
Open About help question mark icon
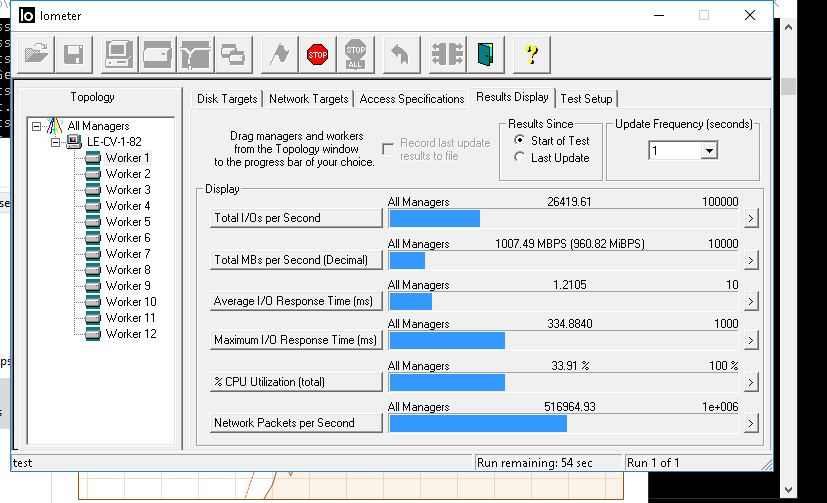[532, 54]
